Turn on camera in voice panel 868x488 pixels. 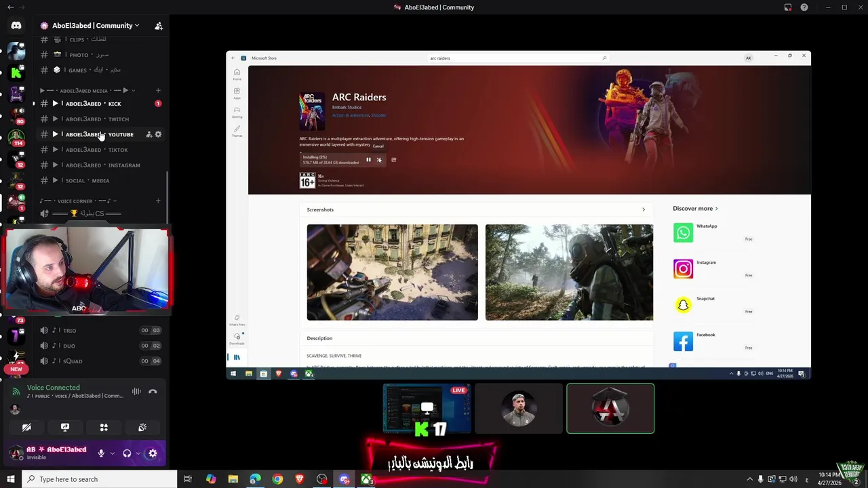point(26,428)
